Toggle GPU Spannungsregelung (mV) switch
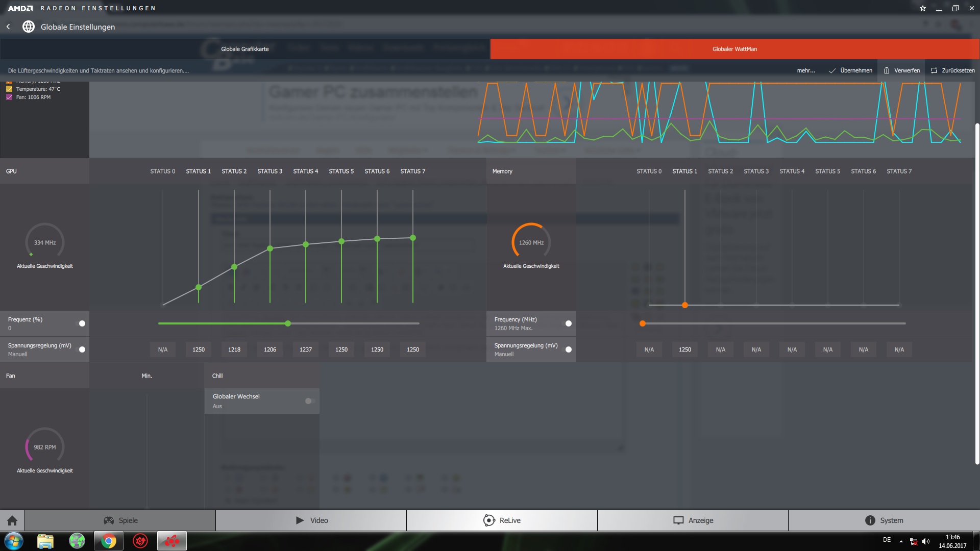The height and width of the screenshot is (551, 980). click(x=82, y=349)
